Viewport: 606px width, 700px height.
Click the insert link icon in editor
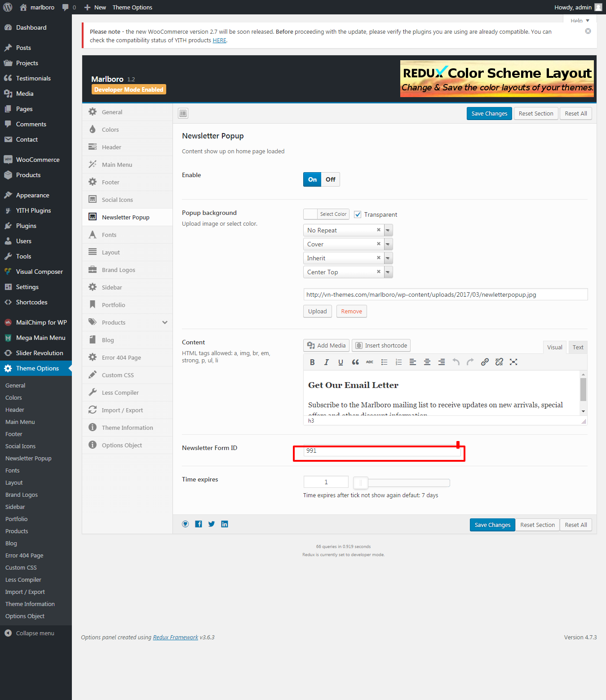coord(485,362)
